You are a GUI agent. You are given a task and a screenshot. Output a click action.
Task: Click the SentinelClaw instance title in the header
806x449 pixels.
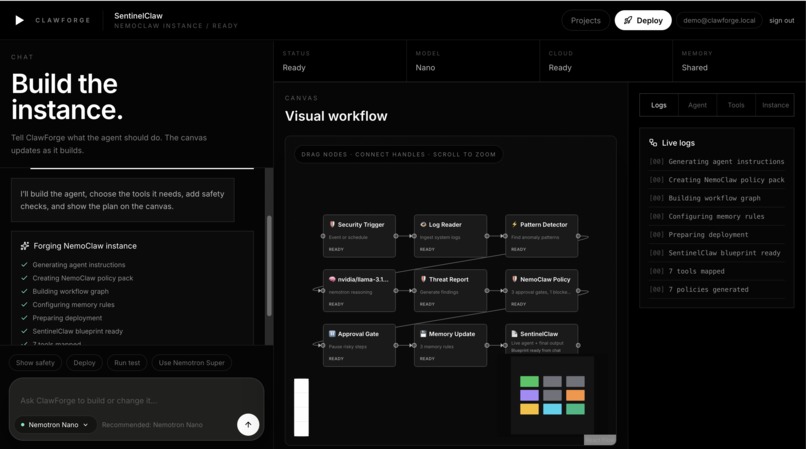coord(138,16)
